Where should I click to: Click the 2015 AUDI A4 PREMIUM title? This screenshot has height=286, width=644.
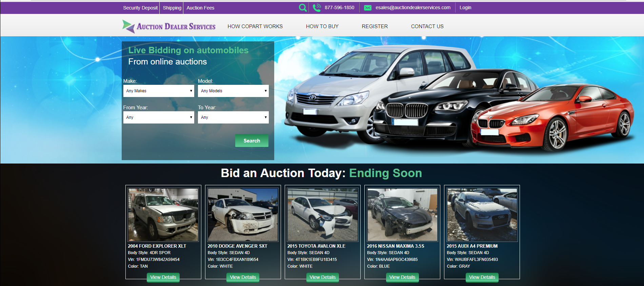click(x=472, y=246)
